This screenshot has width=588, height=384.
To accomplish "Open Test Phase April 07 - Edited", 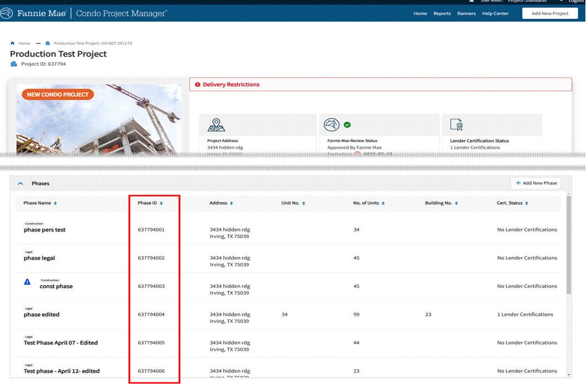I will (60, 343).
